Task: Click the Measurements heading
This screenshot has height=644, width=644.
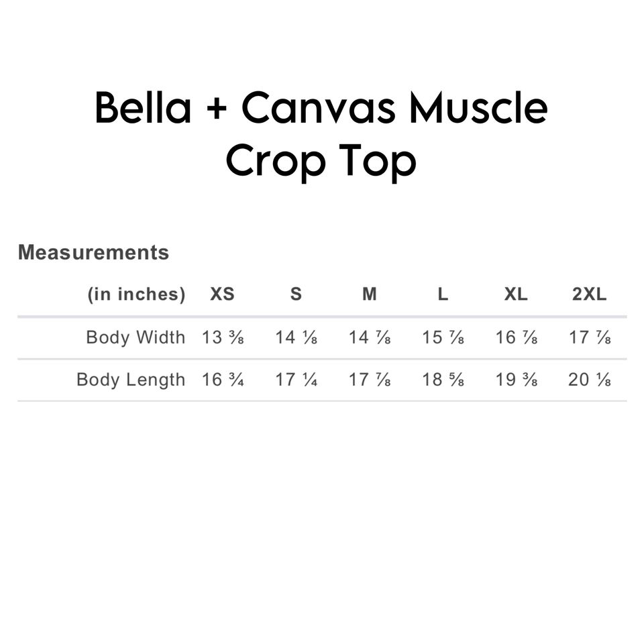Action: point(93,253)
